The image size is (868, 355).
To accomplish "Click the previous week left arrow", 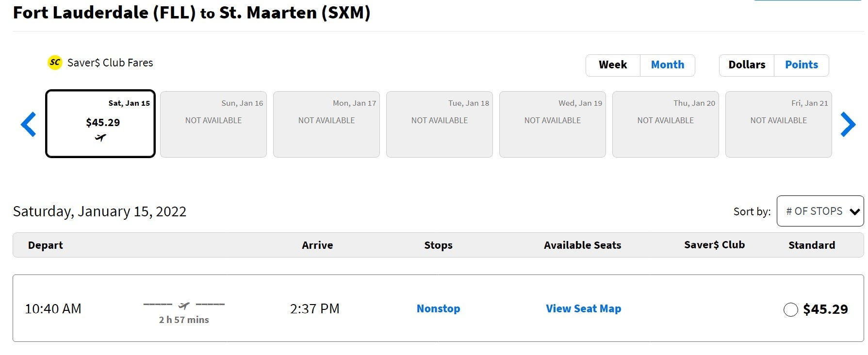I will point(29,124).
